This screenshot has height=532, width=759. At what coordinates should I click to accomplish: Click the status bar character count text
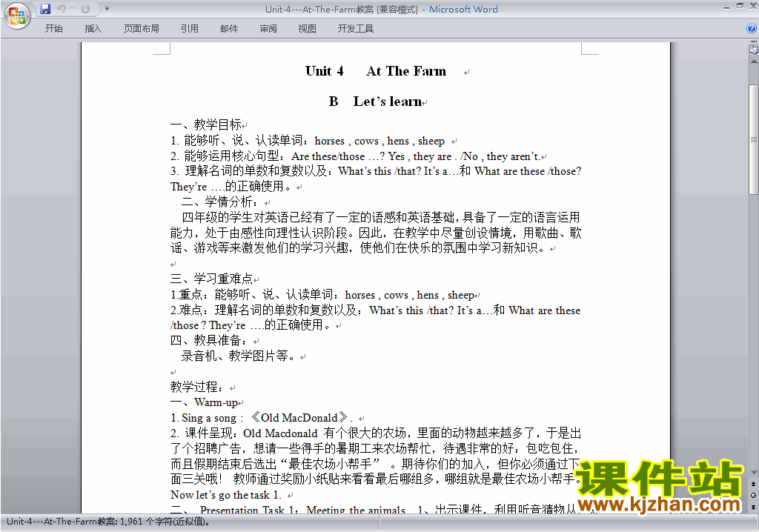tap(108, 522)
